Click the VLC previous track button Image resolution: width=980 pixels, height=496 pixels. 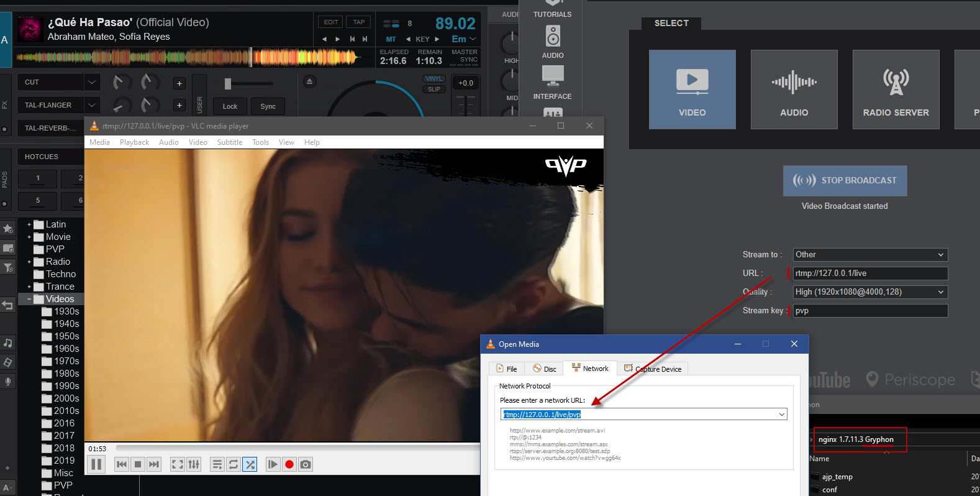[122, 464]
